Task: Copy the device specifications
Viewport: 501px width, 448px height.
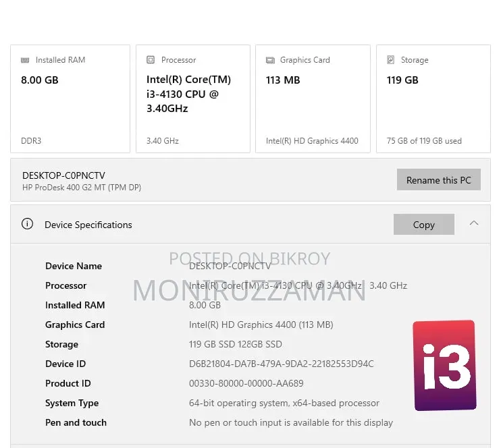Action: 423,225
